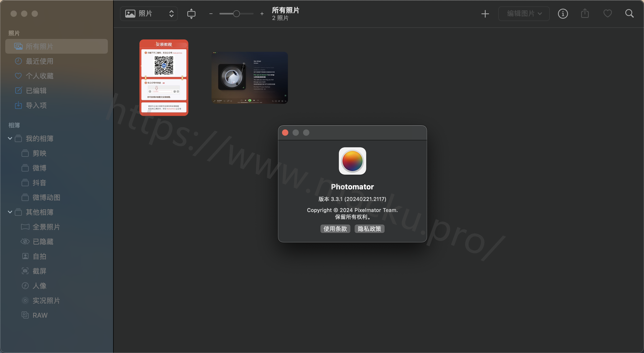Open search with the magnifier icon
The height and width of the screenshot is (353, 644).
(630, 13)
